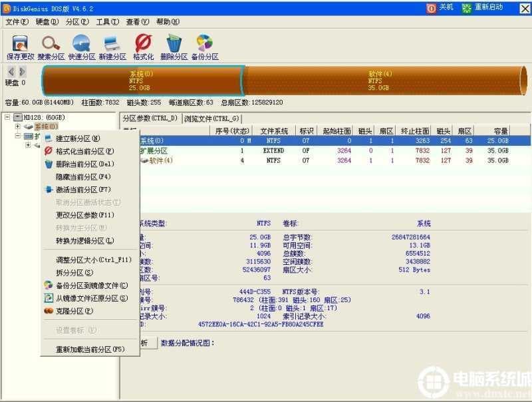Click the 格式化 format toolbar icon

pyautogui.click(x=144, y=47)
